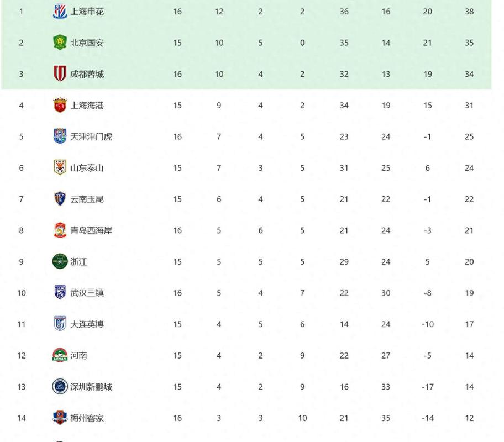Click the 山东泰山 team name text

[87, 168]
